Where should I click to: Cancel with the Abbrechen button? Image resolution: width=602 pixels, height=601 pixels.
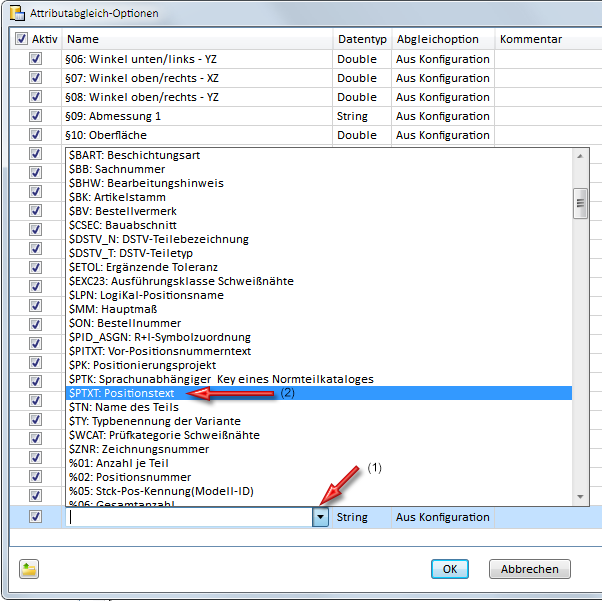tap(529, 569)
